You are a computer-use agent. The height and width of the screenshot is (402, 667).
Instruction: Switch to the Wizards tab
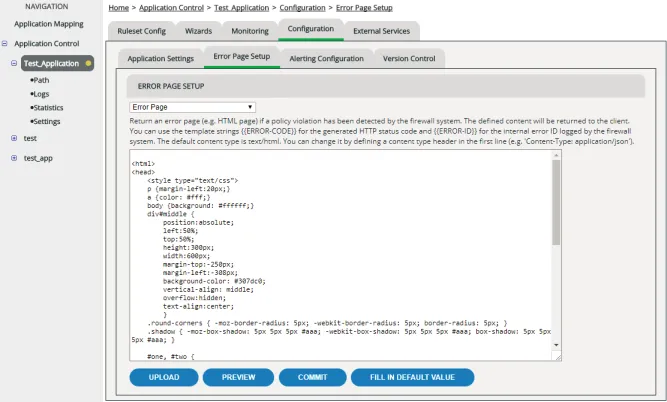click(x=198, y=31)
